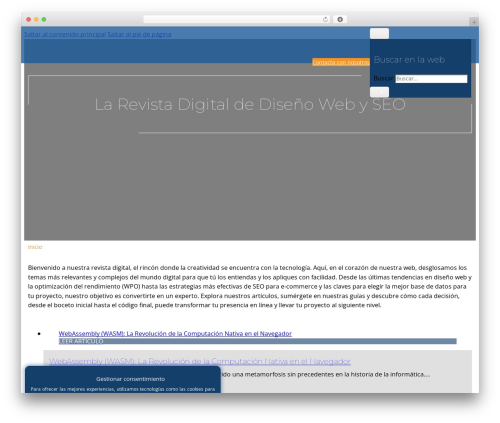Click the submit button below the search field

coord(379,92)
